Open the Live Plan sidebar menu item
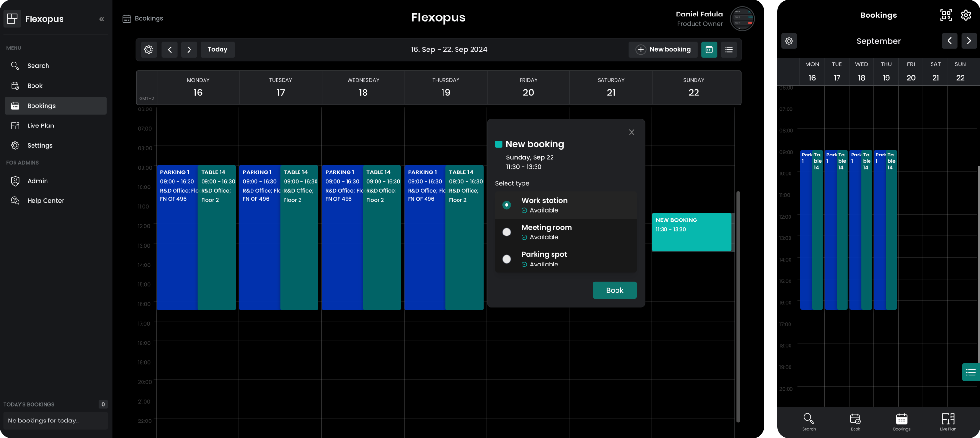Screen dimensions: 980x438 (x=41, y=125)
